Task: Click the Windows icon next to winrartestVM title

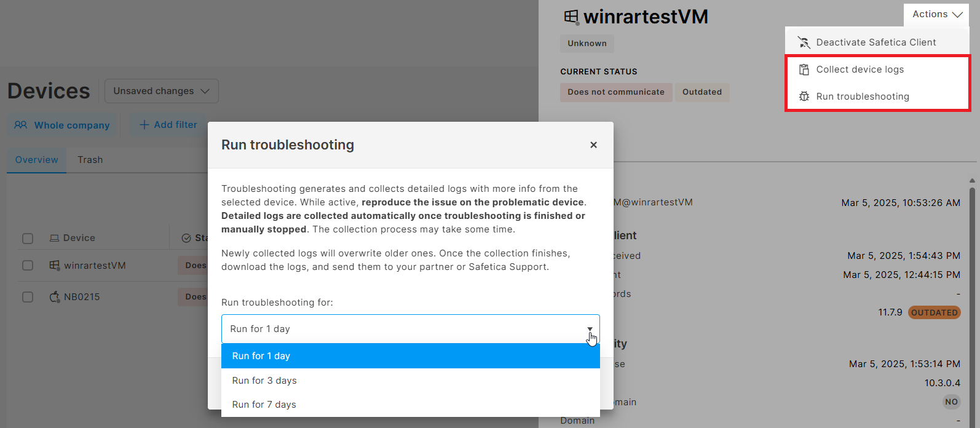Action: pos(571,17)
